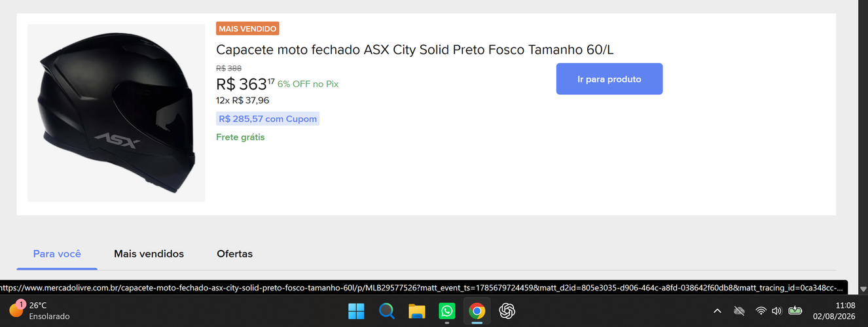868x327 pixels.
Task: Switch to Google Chrome in taskbar
Action: [x=477, y=311]
